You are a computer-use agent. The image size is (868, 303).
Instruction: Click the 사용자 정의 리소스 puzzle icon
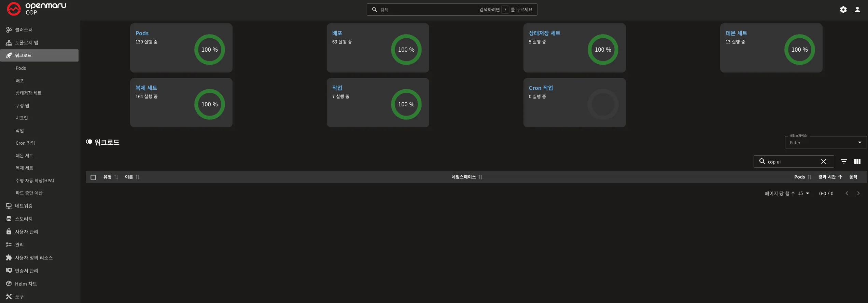pos(9,258)
